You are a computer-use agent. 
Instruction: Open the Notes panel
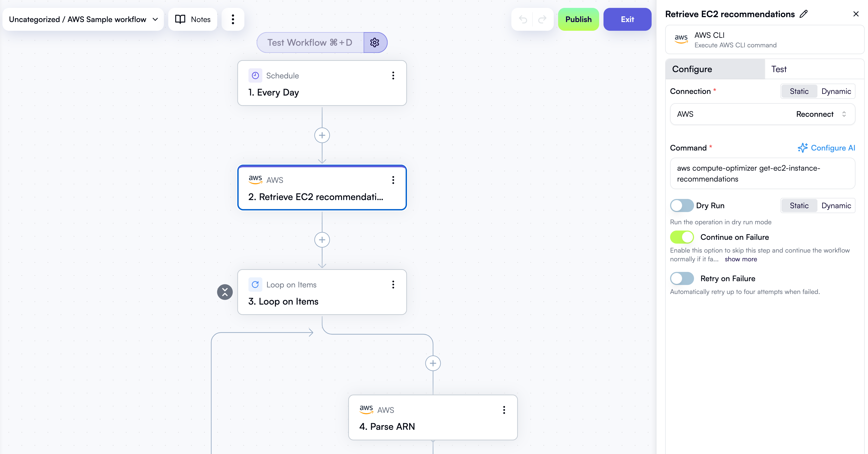192,19
